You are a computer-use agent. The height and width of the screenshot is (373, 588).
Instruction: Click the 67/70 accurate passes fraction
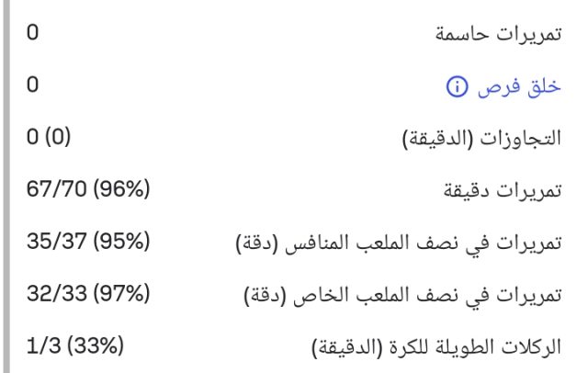(58, 191)
